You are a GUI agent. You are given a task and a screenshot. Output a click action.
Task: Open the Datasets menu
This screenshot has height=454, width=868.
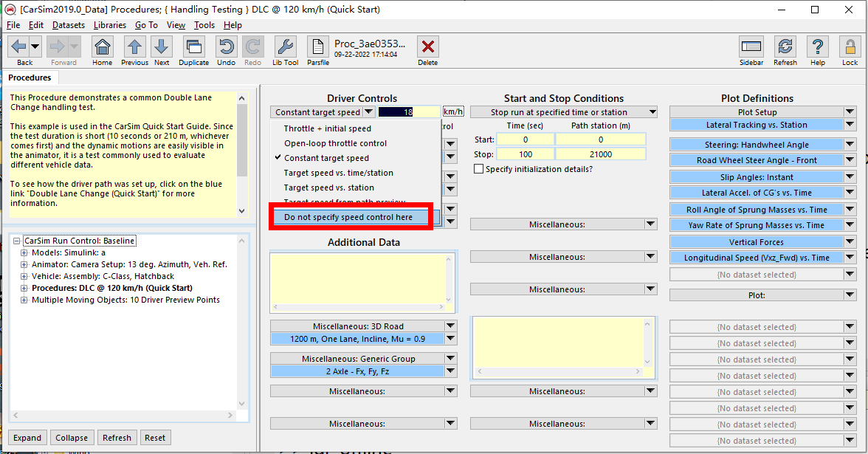pos(69,25)
